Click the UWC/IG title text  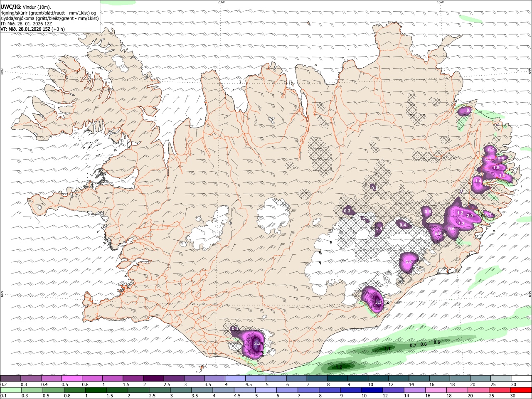[x=10, y=7]
